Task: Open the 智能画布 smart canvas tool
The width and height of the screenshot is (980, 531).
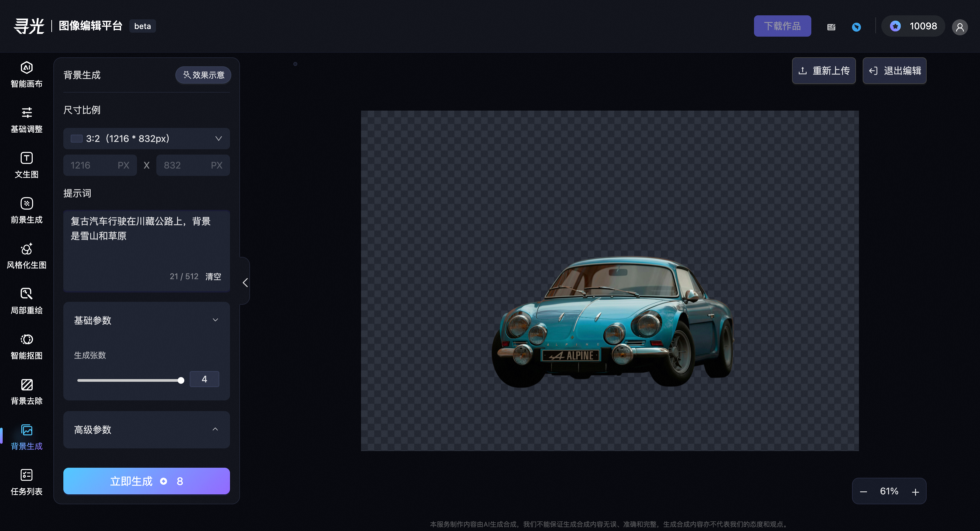Action: [x=26, y=75]
